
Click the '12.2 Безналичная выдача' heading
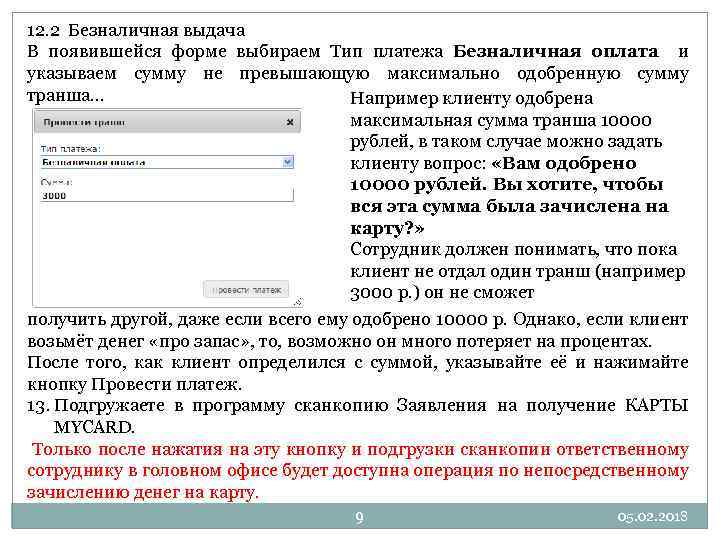[136, 31]
